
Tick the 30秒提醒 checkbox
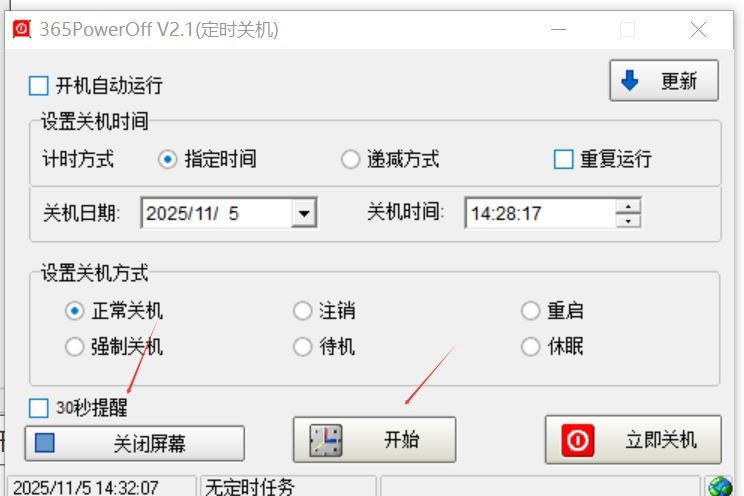pyautogui.click(x=38, y=408)
